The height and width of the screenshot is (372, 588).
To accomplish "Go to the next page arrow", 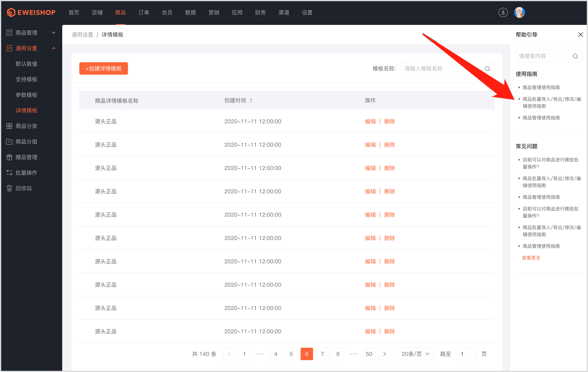I will [385, 354].
